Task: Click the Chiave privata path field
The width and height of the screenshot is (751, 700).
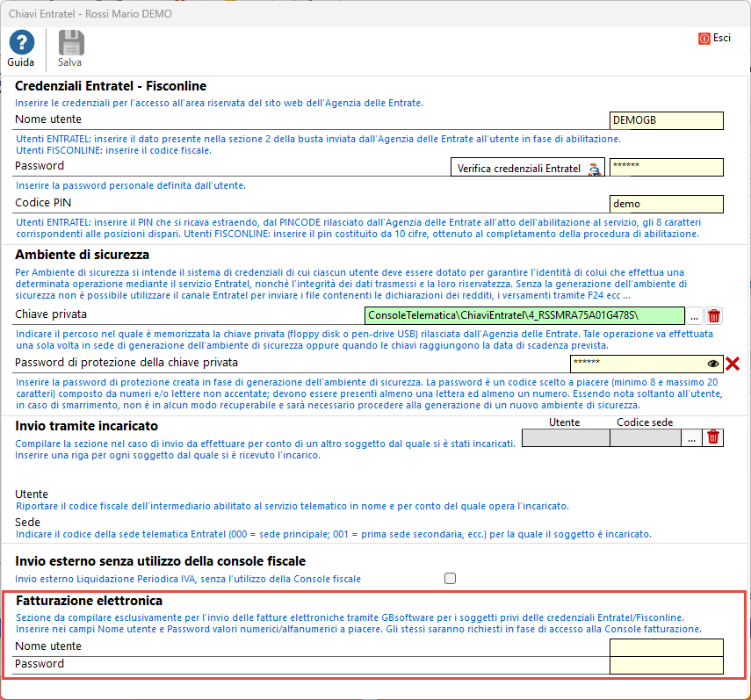Action: [524, 315]
